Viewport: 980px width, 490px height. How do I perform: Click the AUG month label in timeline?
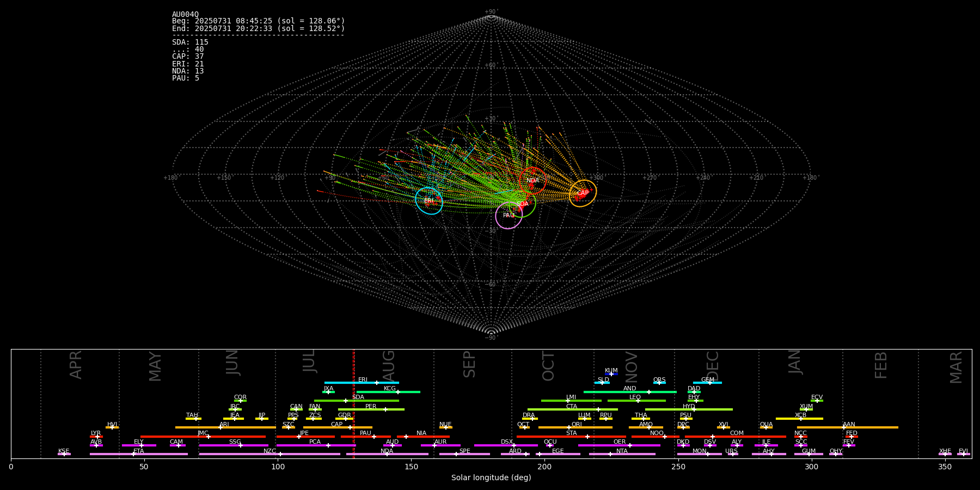coord(389,365)
